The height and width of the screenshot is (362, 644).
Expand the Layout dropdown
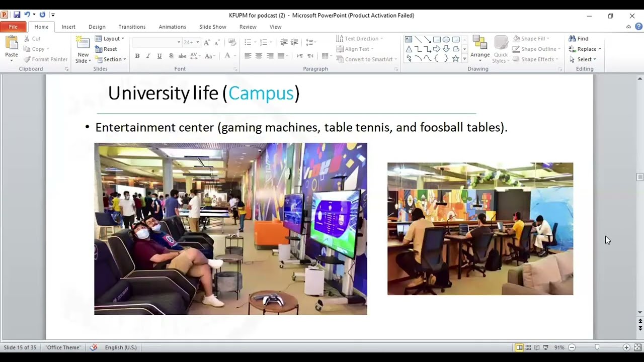pos(110,38)
